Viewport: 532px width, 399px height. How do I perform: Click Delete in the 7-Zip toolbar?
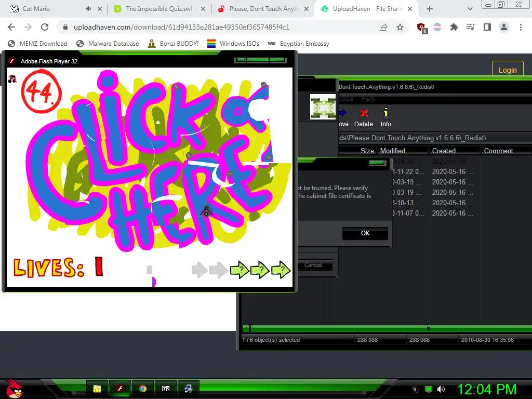pyautogui.click(x=364, y=118)
